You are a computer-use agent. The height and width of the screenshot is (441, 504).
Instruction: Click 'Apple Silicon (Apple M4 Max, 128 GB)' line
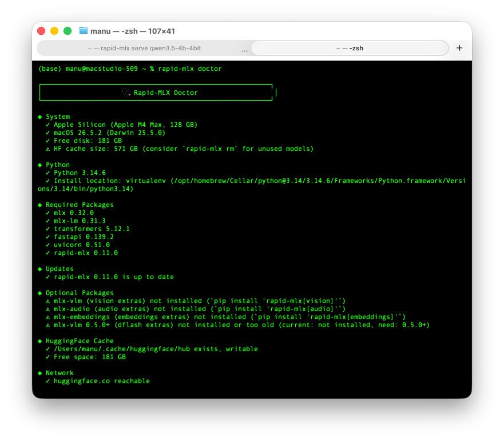[125, 125]
